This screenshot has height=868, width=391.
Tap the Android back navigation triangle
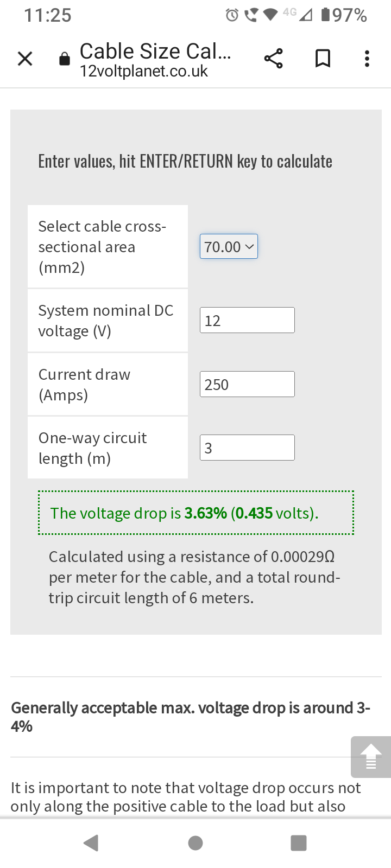pyautogui.click(x=91, y=843)
